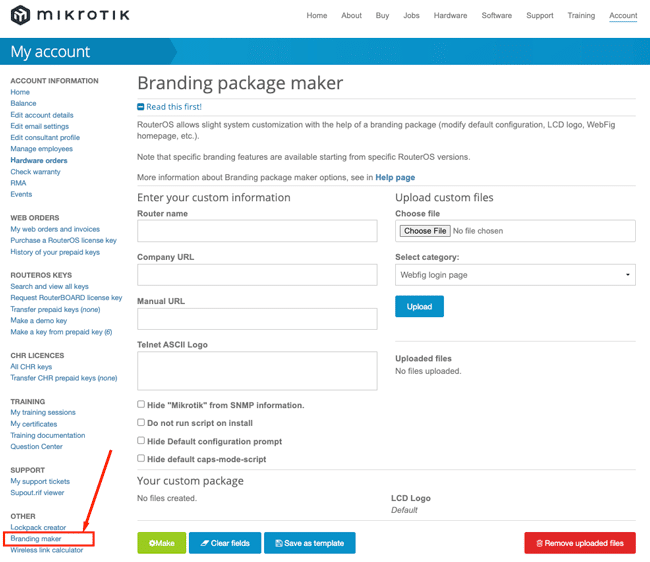
Task: Open Check warranty link
Action: point(35,172)
